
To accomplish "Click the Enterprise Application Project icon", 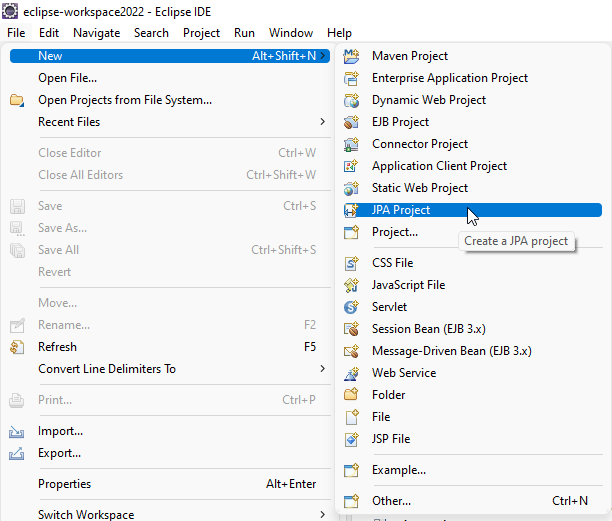I will click(351, 78).
